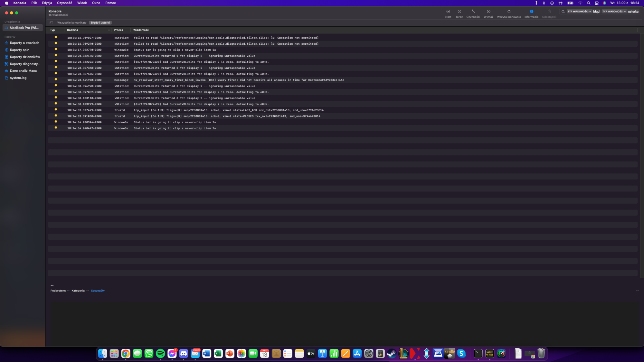Image resolution: width=644 pixels, height=362 pixels.
Task: Switch to the Wszystkie komunikaty filter
Action: (72, 23)
